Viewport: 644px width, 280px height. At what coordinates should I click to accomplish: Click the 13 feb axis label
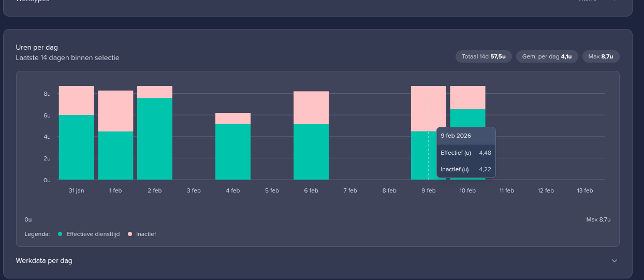tap(584, 190)
